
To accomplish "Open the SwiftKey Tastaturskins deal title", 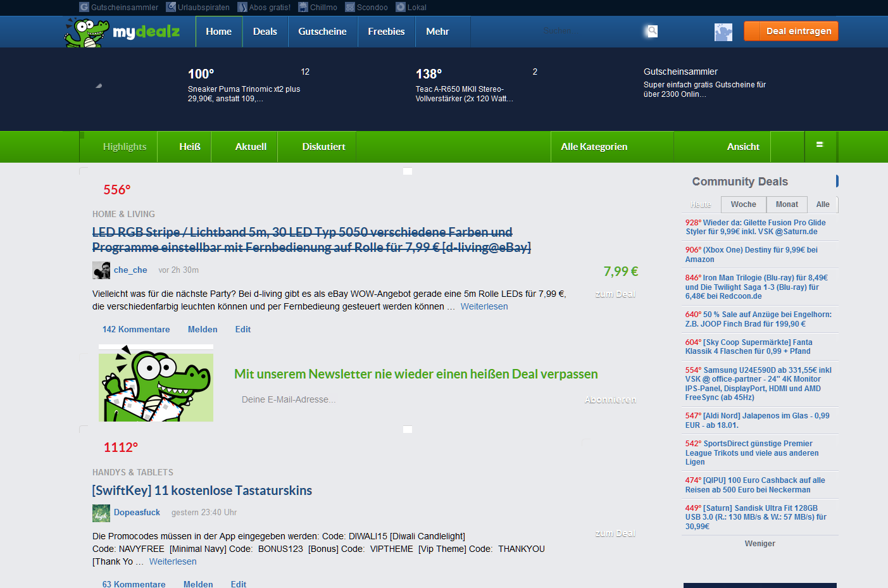I will (x=202, y=491).
